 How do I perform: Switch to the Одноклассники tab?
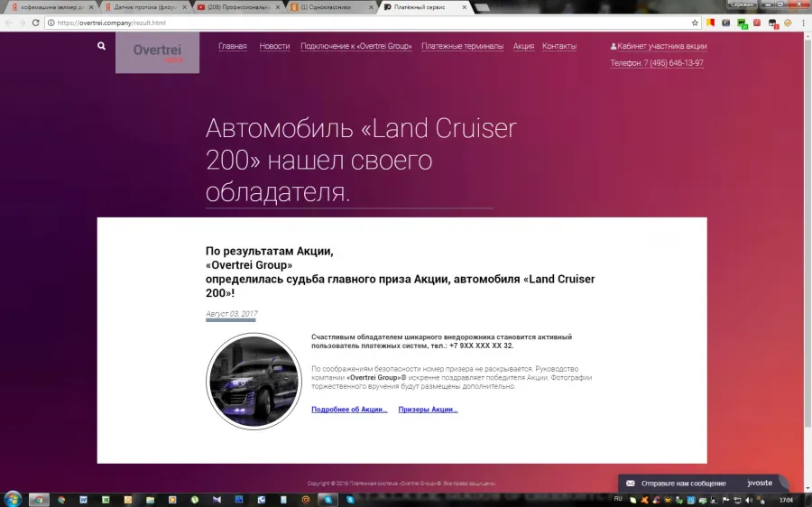(331, 7)
